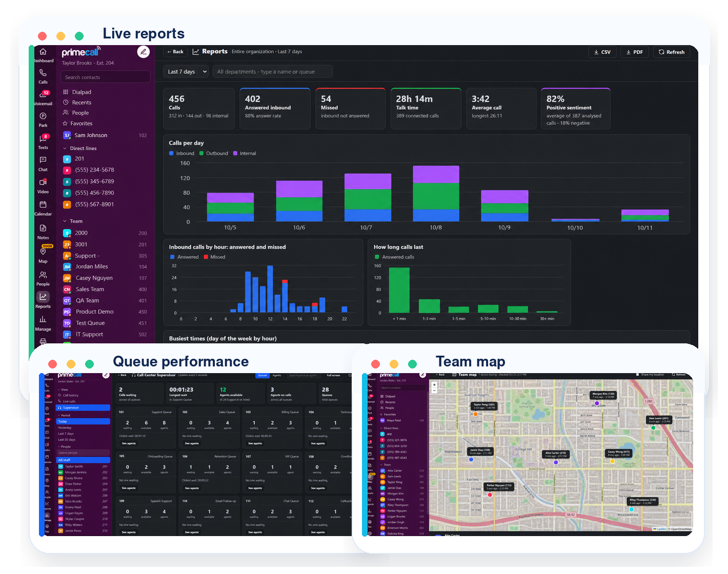728x574 pixels.
Task: Open Favorites in the Live reports contact panel
Action: [x=77, y=124]
